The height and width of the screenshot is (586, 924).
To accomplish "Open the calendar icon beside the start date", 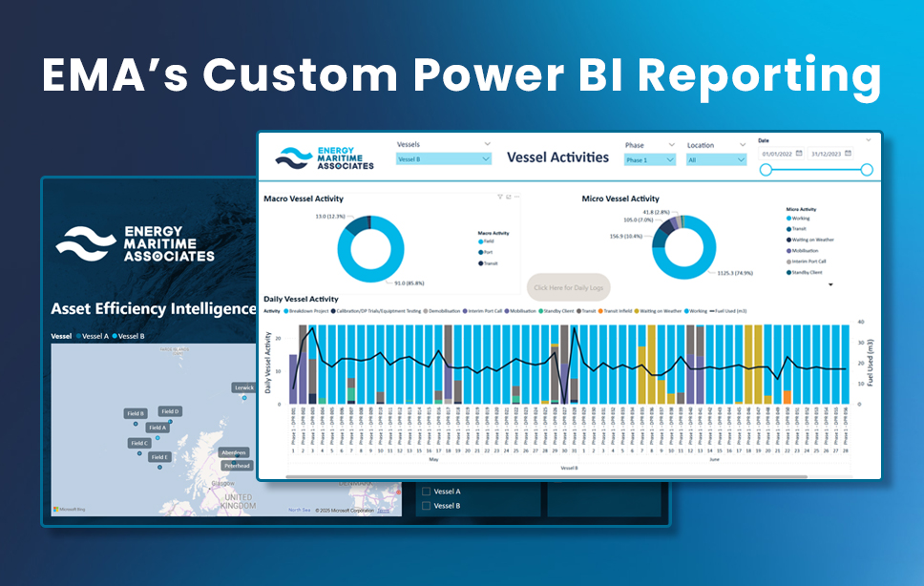I will 799,154.
